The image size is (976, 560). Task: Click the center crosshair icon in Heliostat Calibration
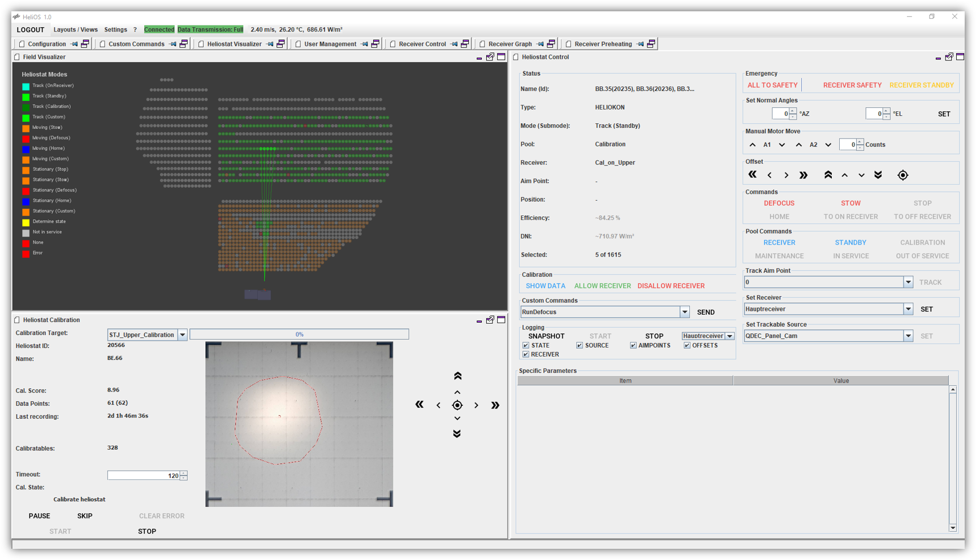point(457,405)
